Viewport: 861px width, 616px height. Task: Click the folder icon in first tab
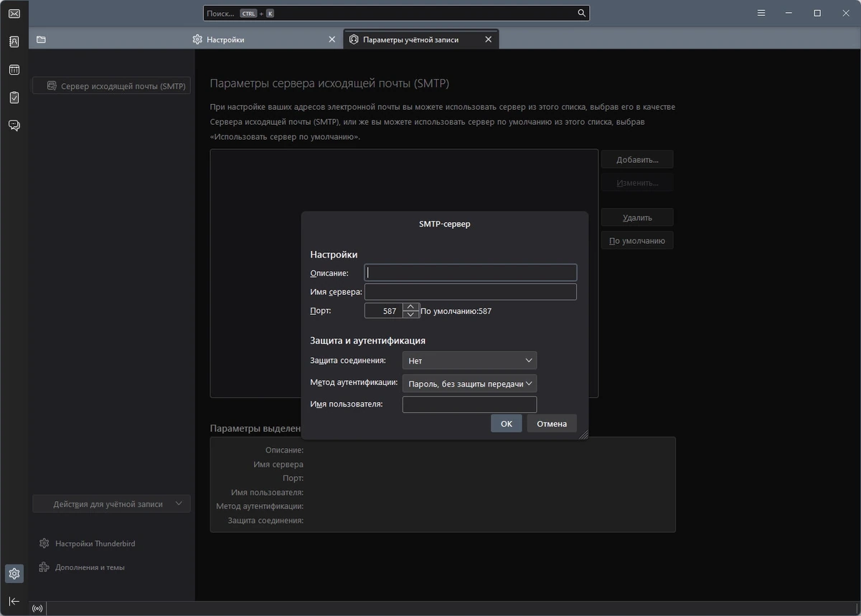click(x=41, y=39)
